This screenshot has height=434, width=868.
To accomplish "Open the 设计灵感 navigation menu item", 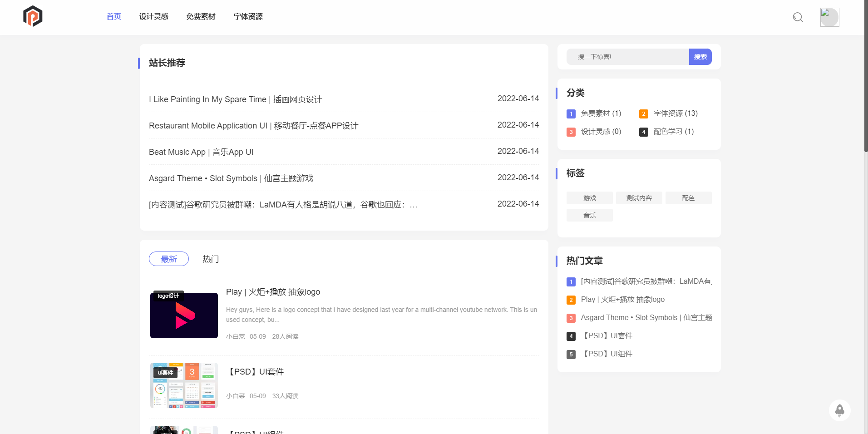I will click(154, 16).
